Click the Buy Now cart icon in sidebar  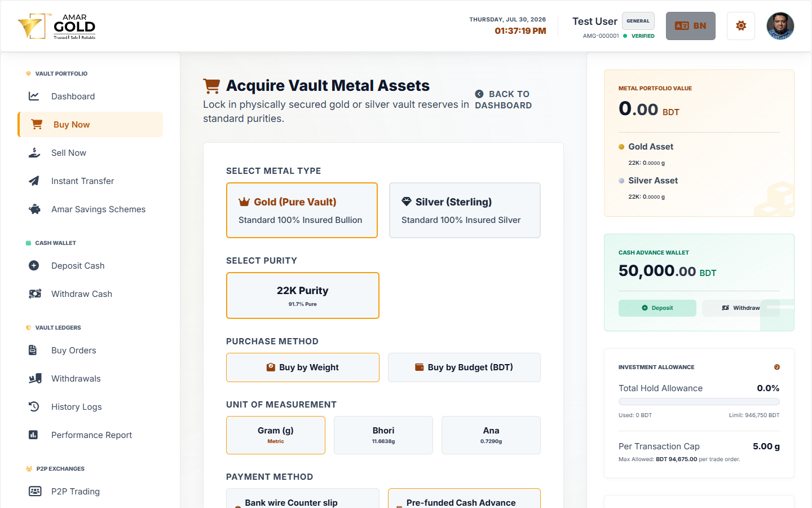(x=37, y=124)
